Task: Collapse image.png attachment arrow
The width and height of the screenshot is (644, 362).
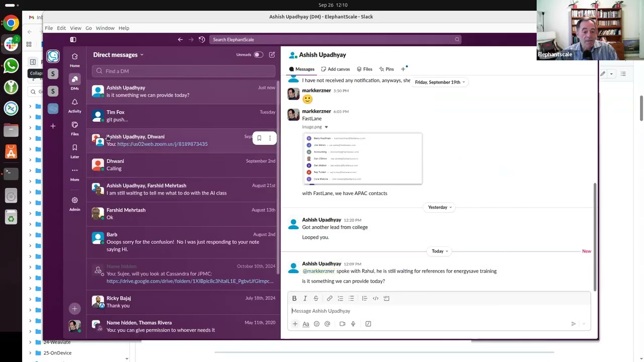Action: [326, 127]
